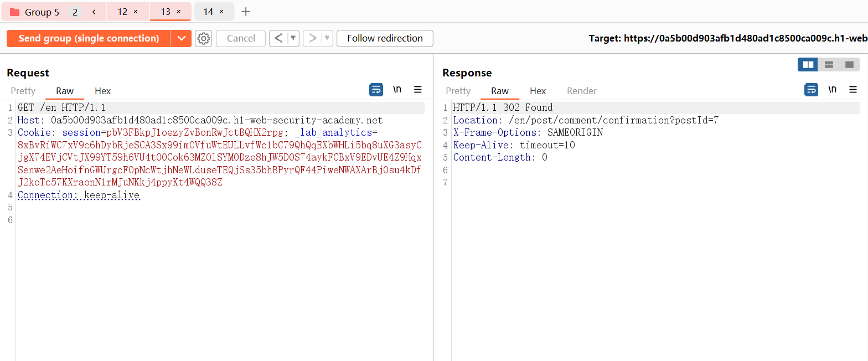Show non-printable characters in the Request panel
The width and height of the screenshot is (868, 361).
tap(397, 90)
